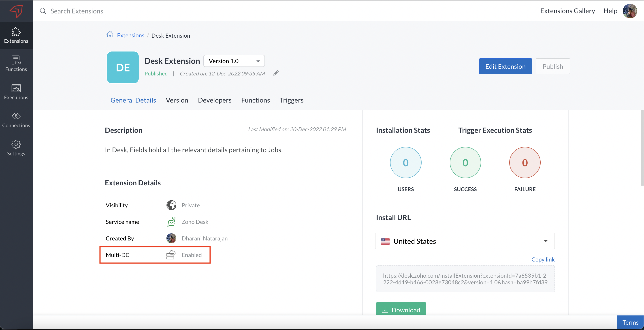This screenshot has width=644, height=330.
Task: Click the page's vertical scrollbar
Action: coord(642,148)
